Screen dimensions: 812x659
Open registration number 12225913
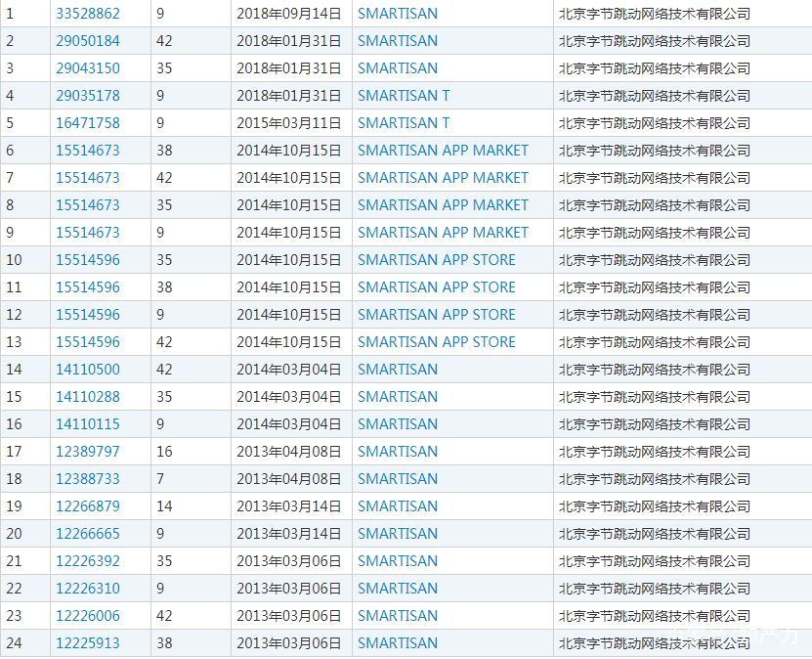click(88, 643)
